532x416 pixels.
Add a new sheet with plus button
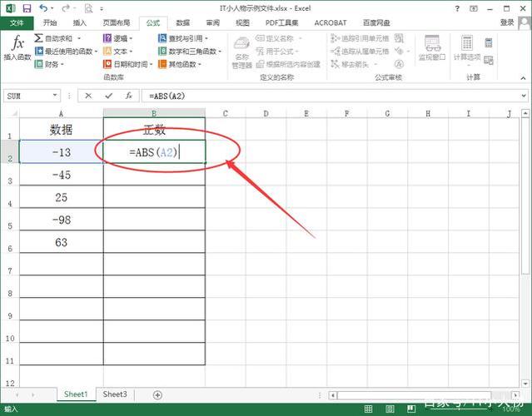[157, 394]
